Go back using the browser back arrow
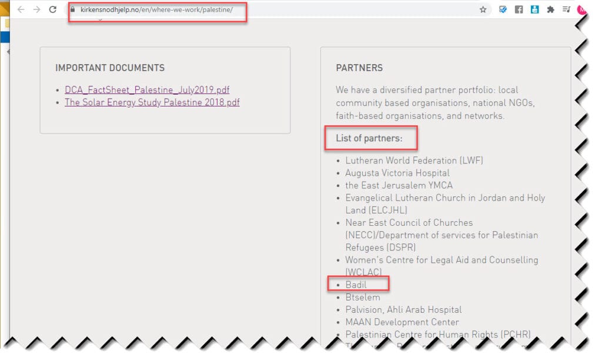The width and height of the screenshot is (602, 364). pos(21,9)
